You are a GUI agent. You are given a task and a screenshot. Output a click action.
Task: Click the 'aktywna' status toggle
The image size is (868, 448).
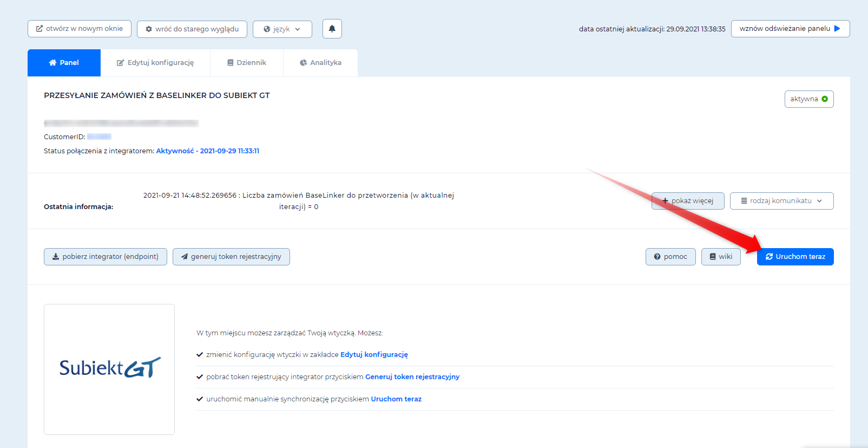coord(809,99)
